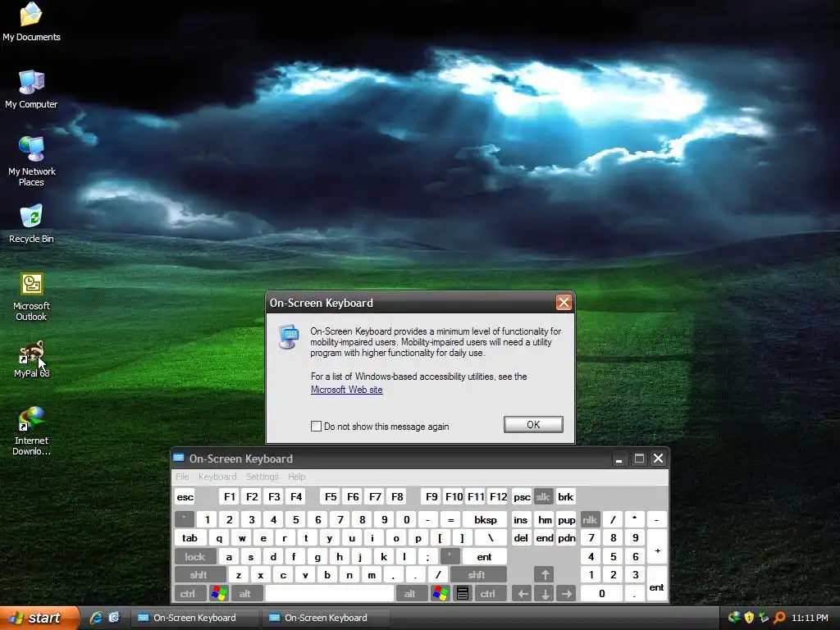Screen dimensions: 840x630
Task: Click the application menu key
Action: pos(463,594)
